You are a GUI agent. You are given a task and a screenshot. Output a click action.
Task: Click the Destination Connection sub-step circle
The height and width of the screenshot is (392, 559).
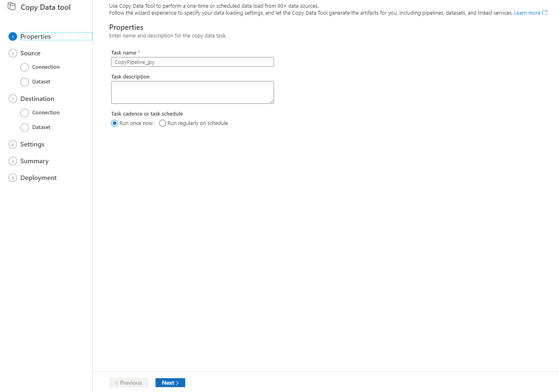pos(24,113)
